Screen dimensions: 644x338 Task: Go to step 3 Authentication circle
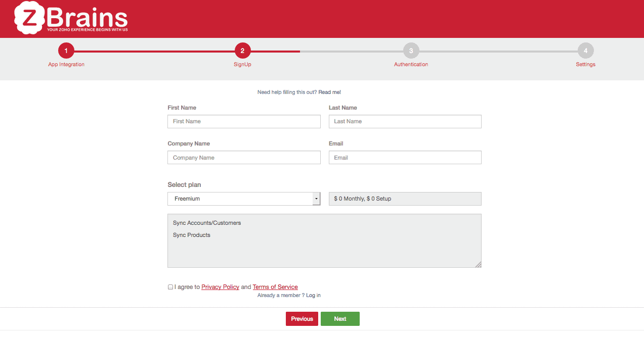(411, 51)
